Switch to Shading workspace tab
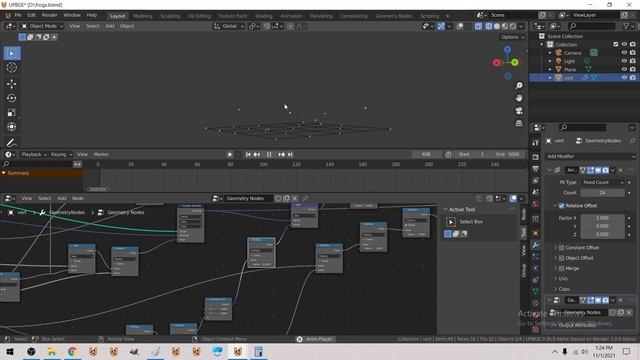Image resolution: width=640 pixels, height=360 pixels. coord(264,16)
